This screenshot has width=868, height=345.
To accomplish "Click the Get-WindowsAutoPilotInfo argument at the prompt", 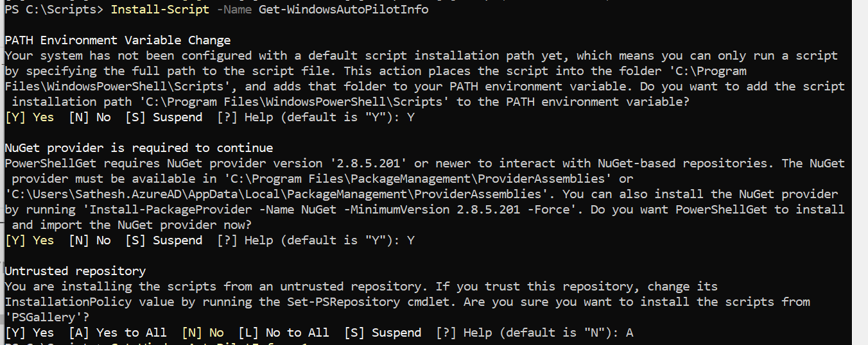I will tap(343, 10).
